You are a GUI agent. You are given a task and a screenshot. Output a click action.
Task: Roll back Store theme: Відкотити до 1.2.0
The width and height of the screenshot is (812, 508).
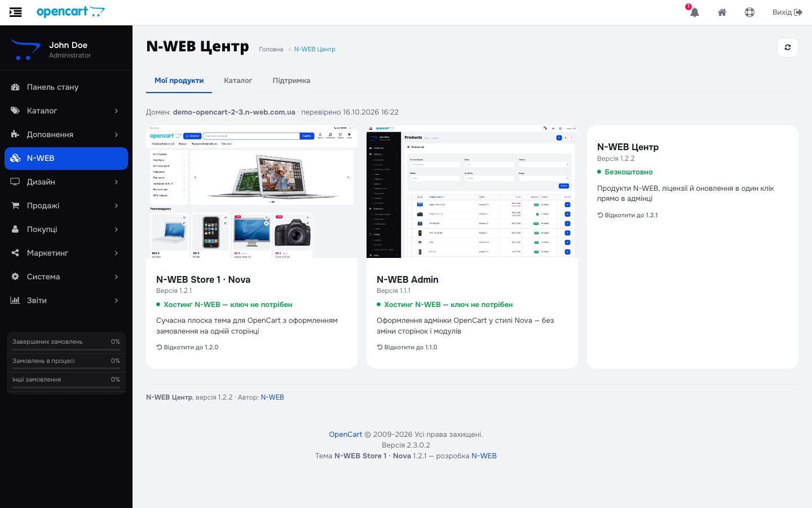pyautogui.click(x=187, y=347)
